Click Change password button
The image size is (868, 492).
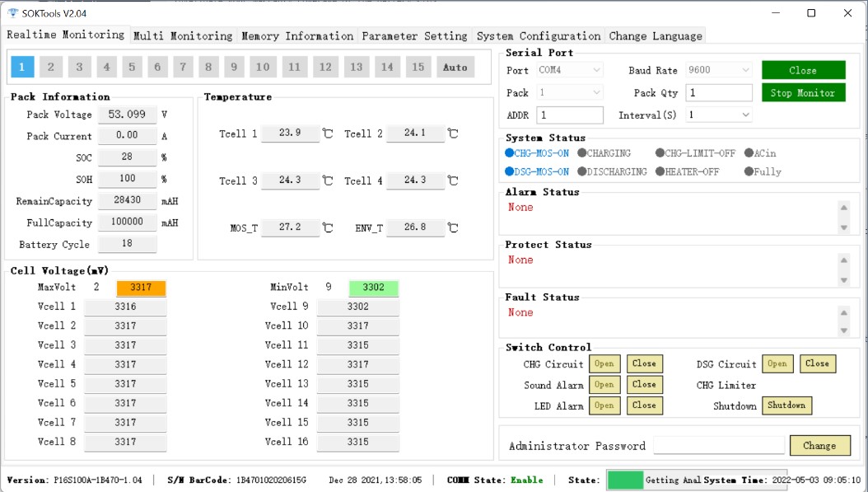coord(820,446)
